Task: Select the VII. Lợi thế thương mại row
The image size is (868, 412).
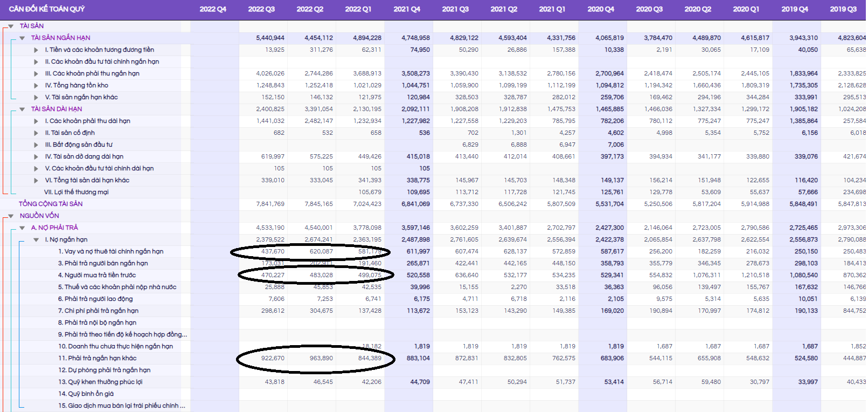Action: [x=77, y=192]
